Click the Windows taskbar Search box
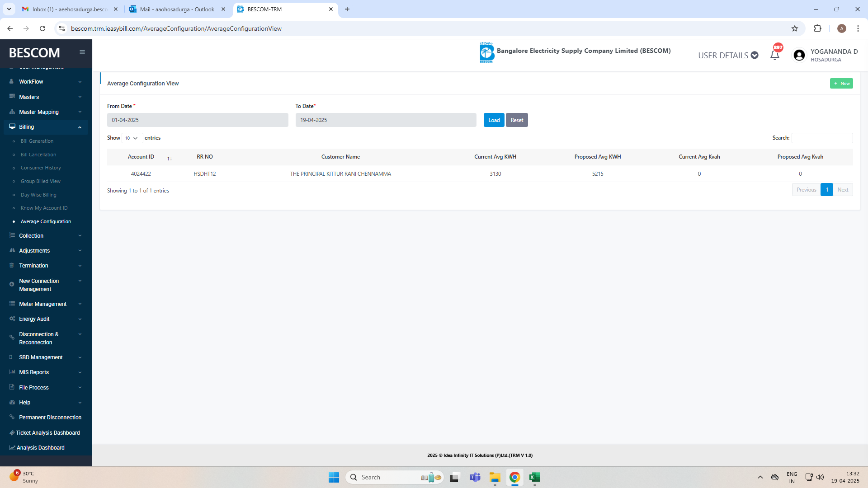The height and width of the screenshot is (488, 868). coord(395,477)
